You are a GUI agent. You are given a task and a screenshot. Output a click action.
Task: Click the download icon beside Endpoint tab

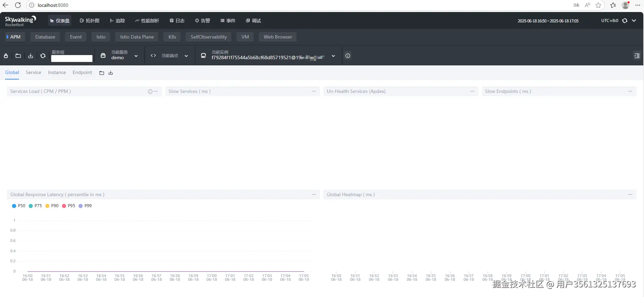pyautogui.click(x=111, y=73)
